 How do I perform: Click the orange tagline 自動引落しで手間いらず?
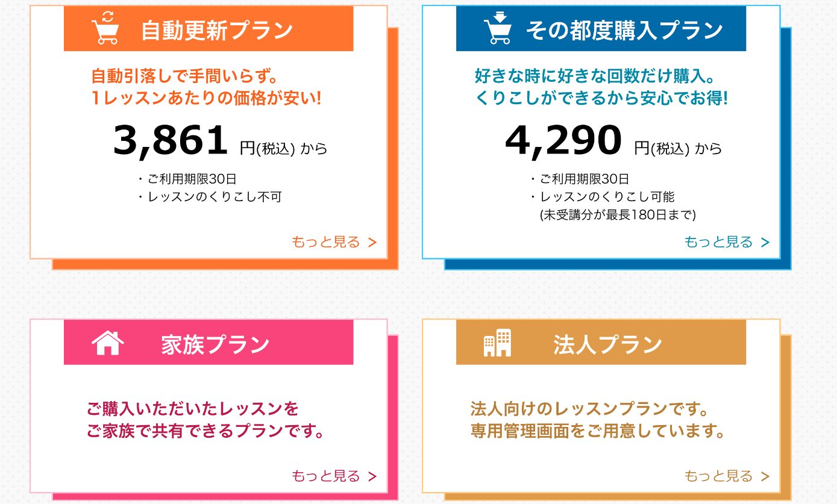187,76
